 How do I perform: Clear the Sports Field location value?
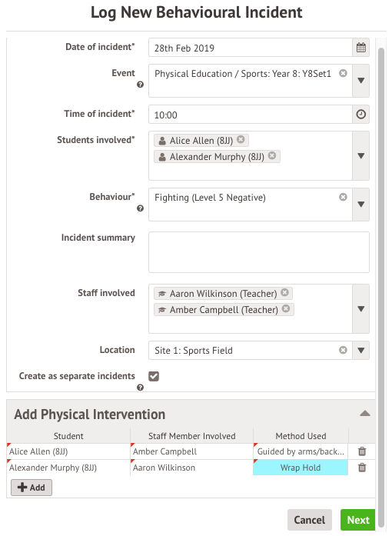point(343,350)
